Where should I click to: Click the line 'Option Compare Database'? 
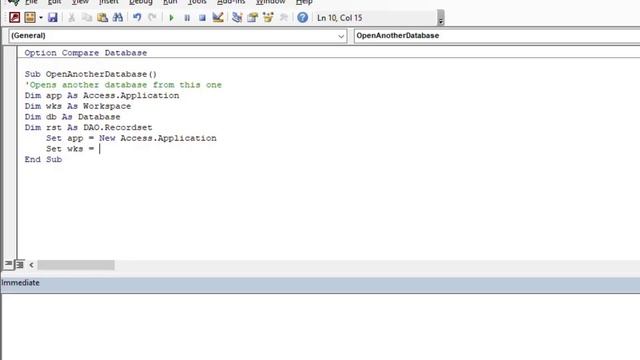pyautogui.click(x=85, y=53)
